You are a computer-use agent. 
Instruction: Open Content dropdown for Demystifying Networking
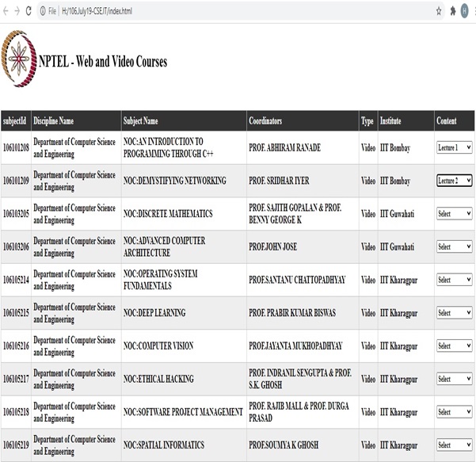click(x=454, y=181)
